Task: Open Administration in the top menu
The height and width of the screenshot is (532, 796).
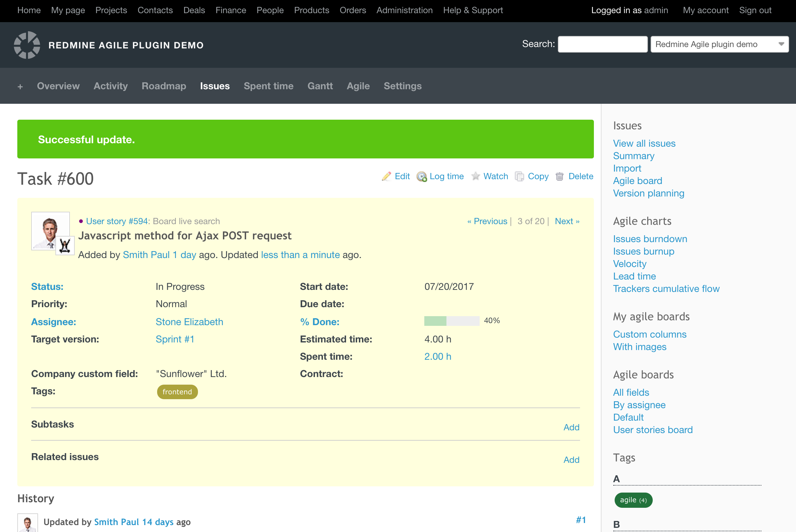Action: click(x=404, y=10)
